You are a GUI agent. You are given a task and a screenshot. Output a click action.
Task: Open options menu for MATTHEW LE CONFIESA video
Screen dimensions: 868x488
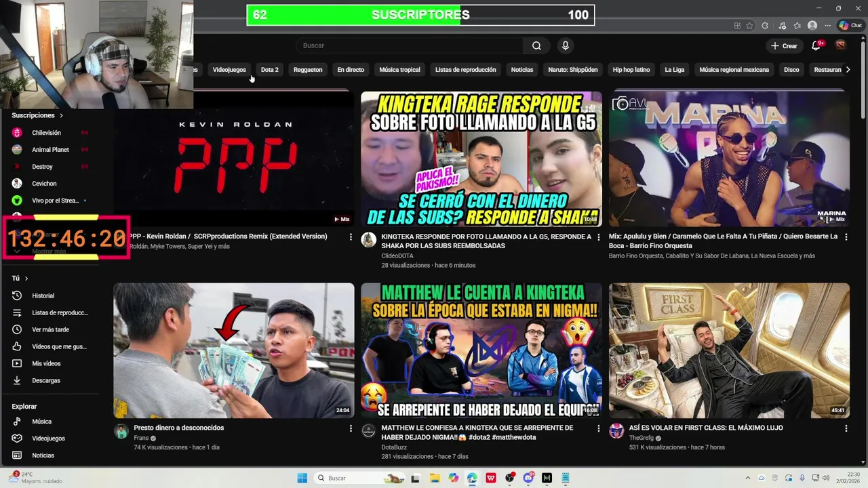(598, 428)
